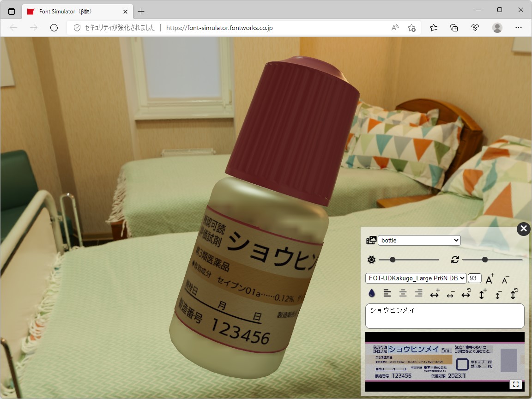
Task: Open the bottle item dropdown
Action: click(x=418, y=240)
